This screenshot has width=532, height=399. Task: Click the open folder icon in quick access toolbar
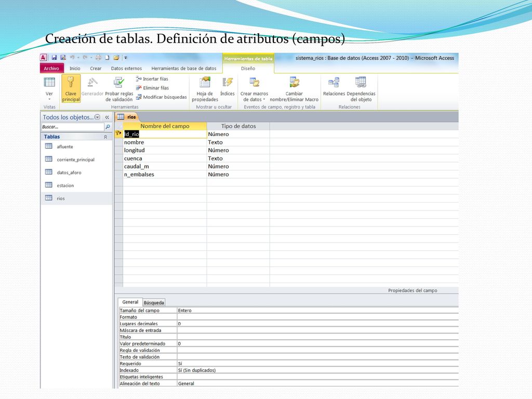[116, 58]
